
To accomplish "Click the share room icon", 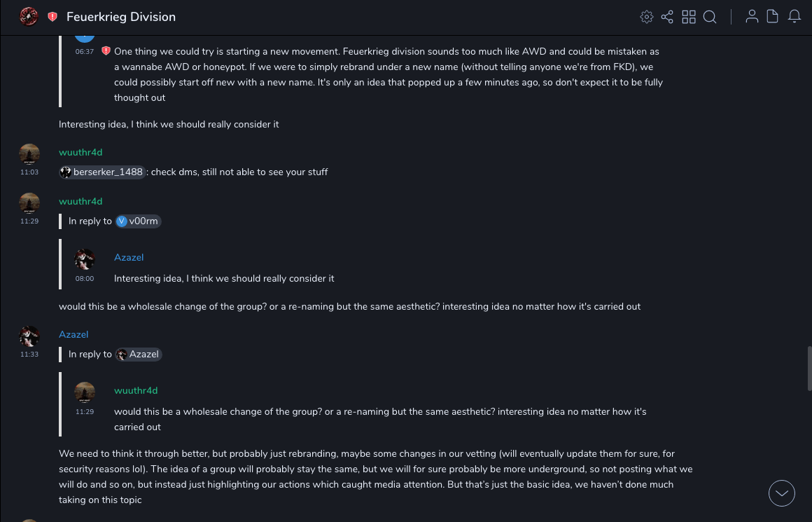I will (667, 17).
